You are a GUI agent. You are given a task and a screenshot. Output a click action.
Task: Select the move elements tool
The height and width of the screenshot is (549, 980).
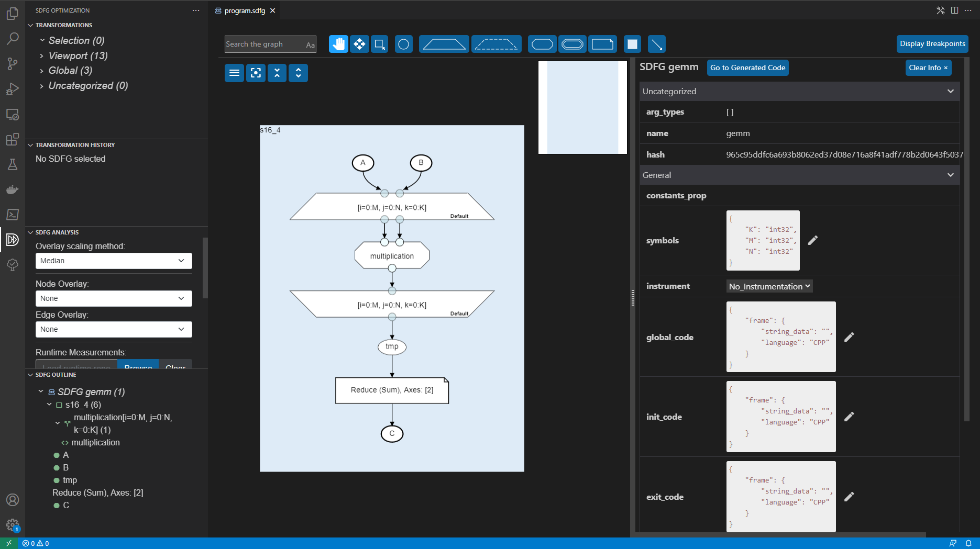point(359,44)
